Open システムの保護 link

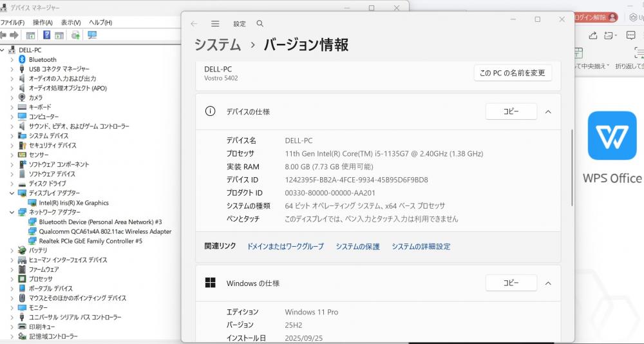point(357,247)
